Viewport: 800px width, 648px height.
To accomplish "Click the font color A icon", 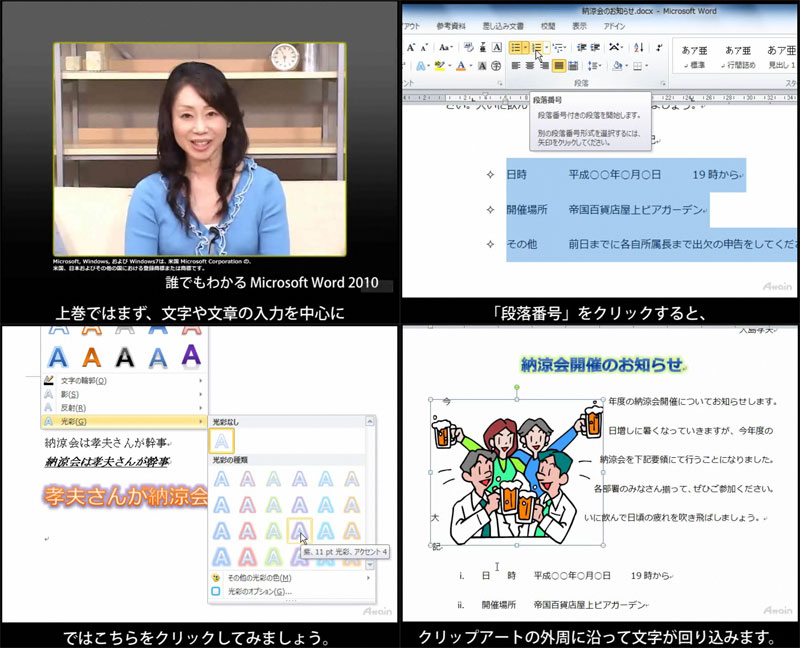I will coord(461,66).
